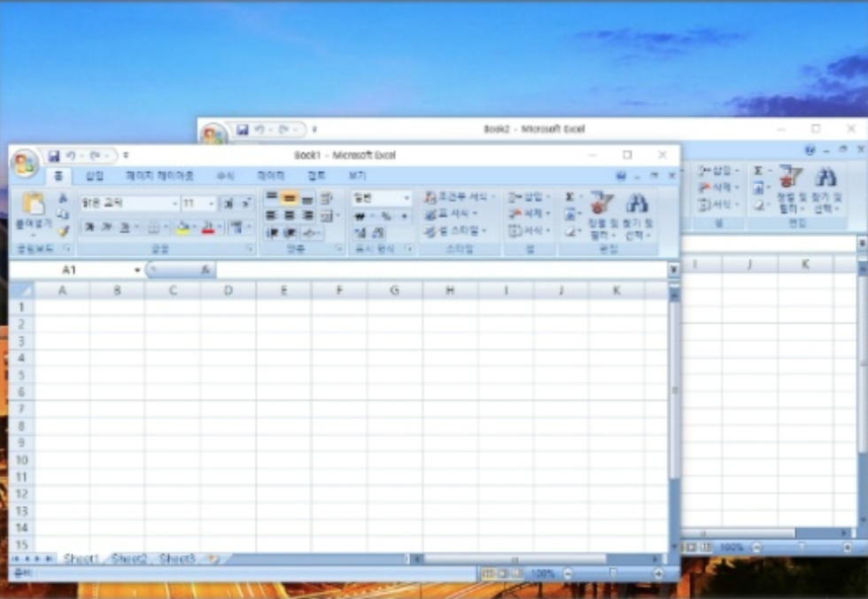Open the Office button in Book1 window
Screen dimensions: 868x599
click(x=25, y=163)
